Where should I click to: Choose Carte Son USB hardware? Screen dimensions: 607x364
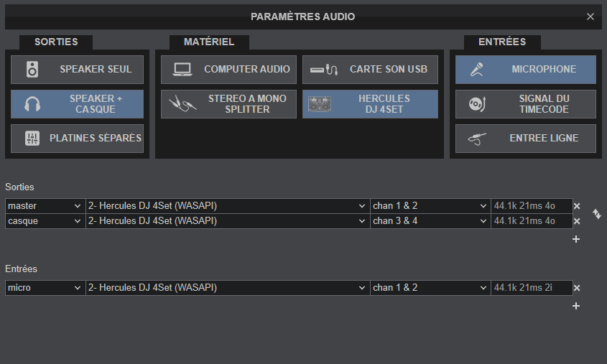click(x=370, y=70)
